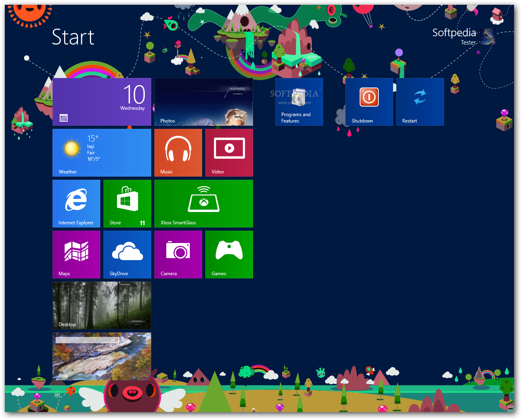This screenshot has width=522, height=420.
Task: Open the Softpedia Tester user account menu
Action: pos(464,37)
